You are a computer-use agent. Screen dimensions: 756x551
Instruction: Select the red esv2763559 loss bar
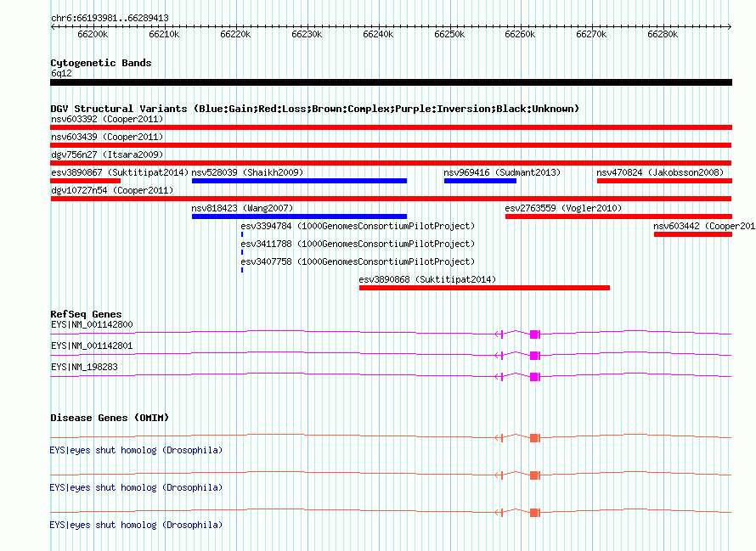tap(618, 216)
